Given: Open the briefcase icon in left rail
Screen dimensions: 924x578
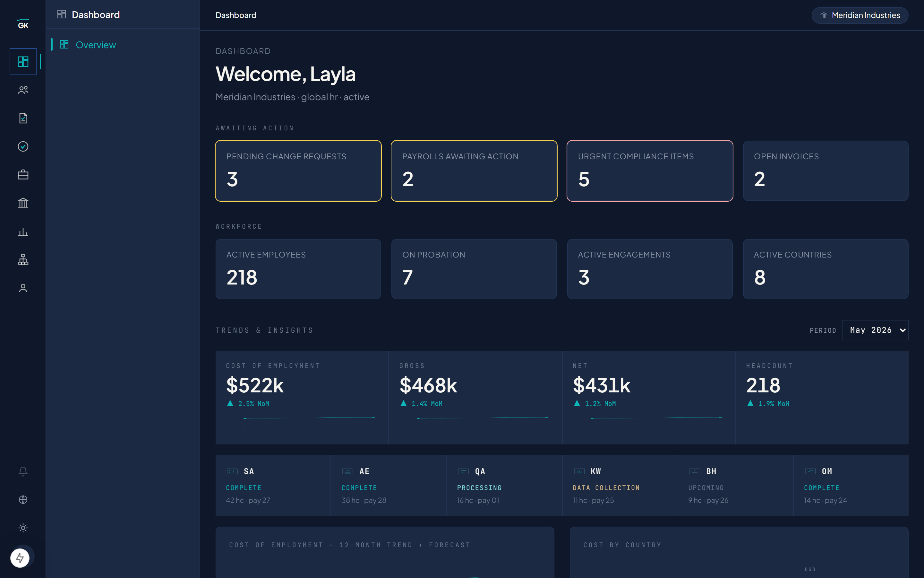Looking at the screenshot, I should [23, 175].
